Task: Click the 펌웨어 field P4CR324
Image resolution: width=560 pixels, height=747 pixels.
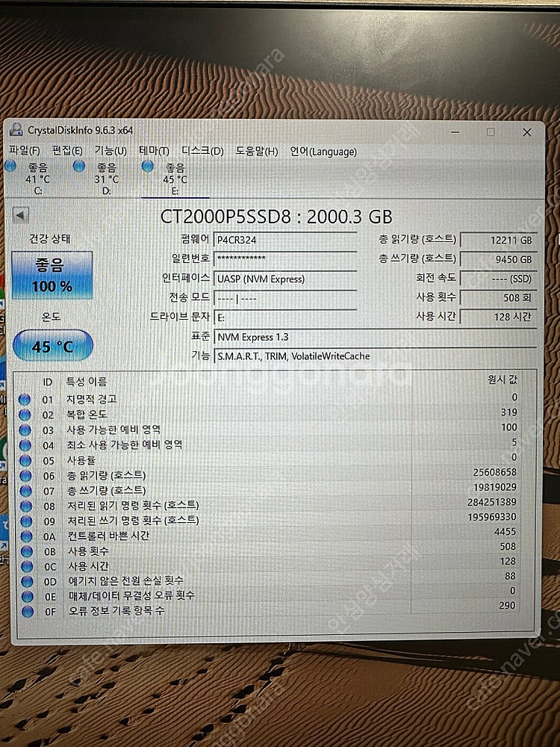Action: tap(285, 240)
